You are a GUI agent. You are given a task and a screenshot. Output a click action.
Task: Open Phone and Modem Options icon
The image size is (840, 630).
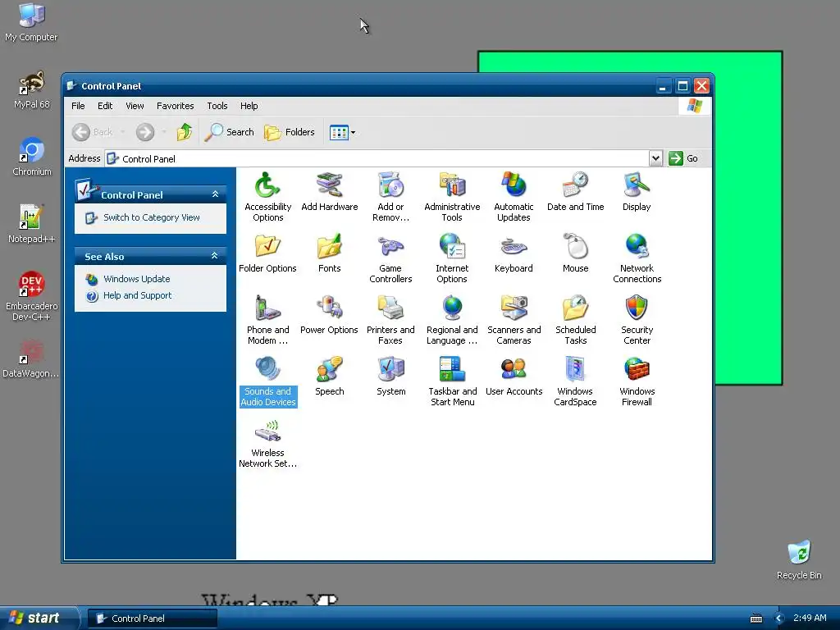(x=268, y=320)
